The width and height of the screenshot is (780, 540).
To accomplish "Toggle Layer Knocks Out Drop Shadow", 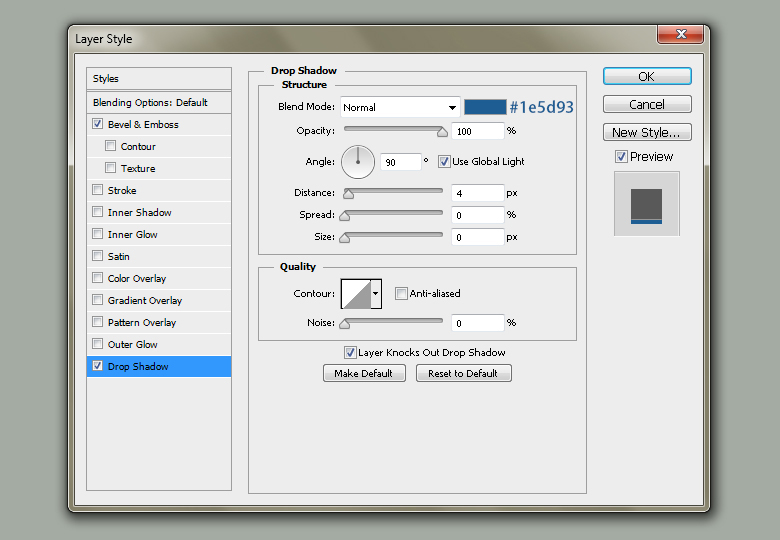I will 350,352.
